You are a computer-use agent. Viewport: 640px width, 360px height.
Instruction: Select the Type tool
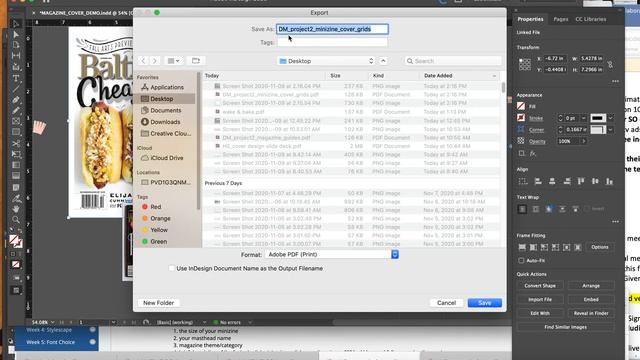[16, 78]
